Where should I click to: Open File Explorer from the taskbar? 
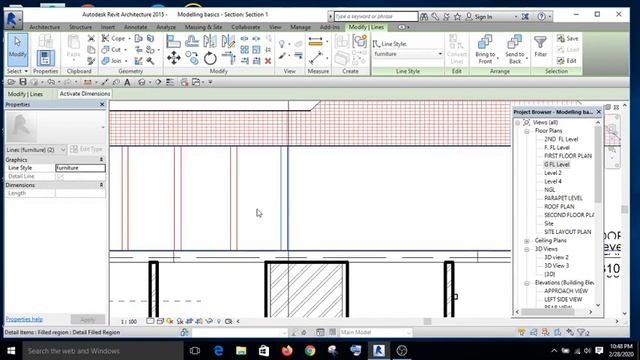(241, 351)
